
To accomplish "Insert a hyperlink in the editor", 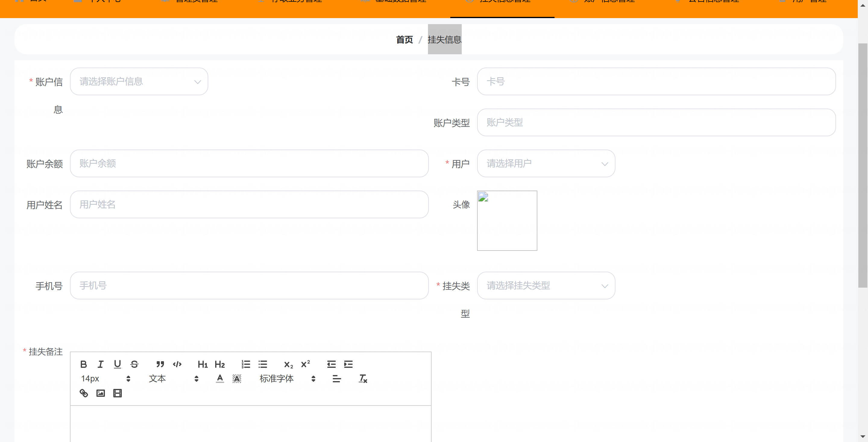I will pyautogui.click(x=83, y=393).
